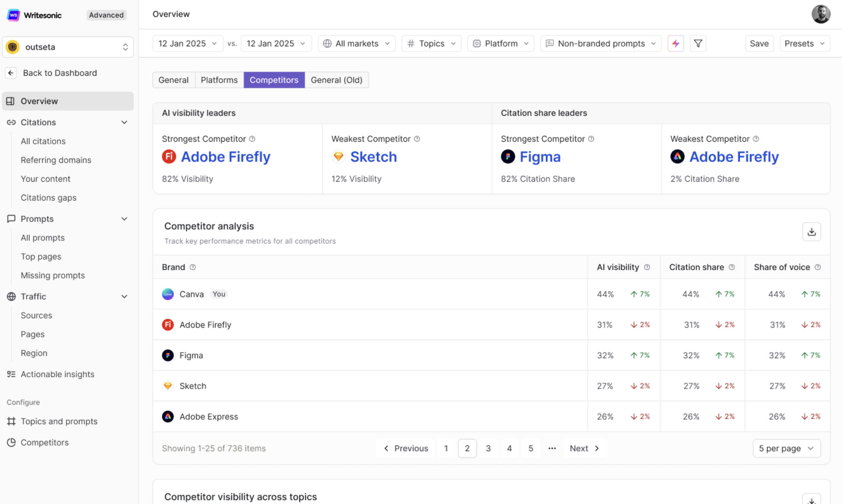842x504 pixels.
Task: Click info icon next to Brand header
Action: click(x=193, y=267)
